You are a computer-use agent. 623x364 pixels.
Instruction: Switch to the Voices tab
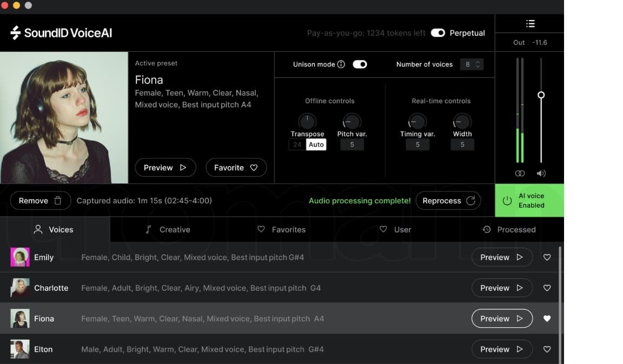(x=54, y=229)
